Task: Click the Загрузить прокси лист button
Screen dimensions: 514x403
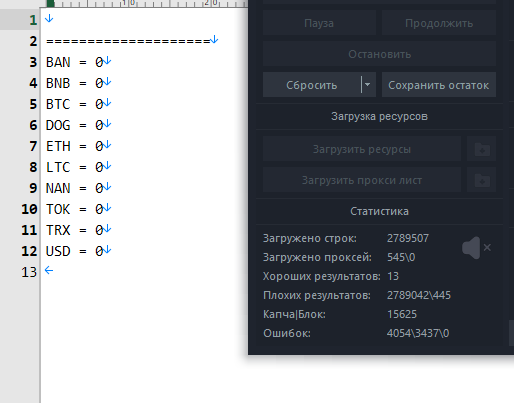Action: click(x=362, y=180)
